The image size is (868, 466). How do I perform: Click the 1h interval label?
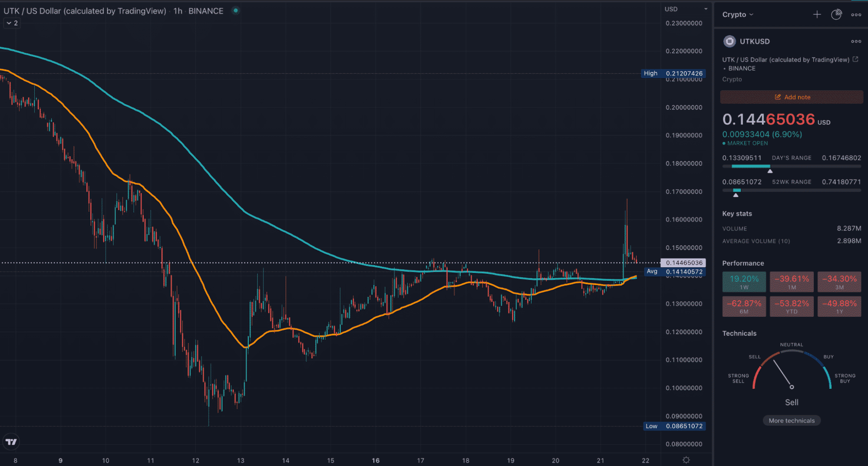pyautogui.click(x=178, y=11)
